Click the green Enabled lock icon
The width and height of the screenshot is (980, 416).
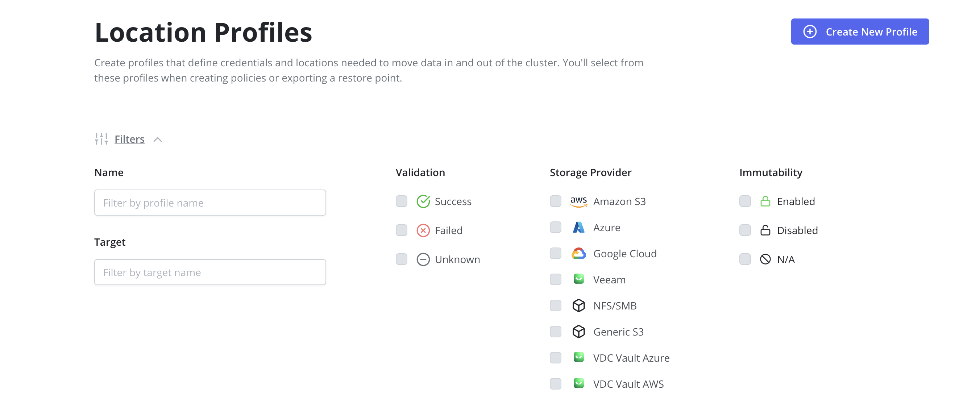click(x=765, y=201)
